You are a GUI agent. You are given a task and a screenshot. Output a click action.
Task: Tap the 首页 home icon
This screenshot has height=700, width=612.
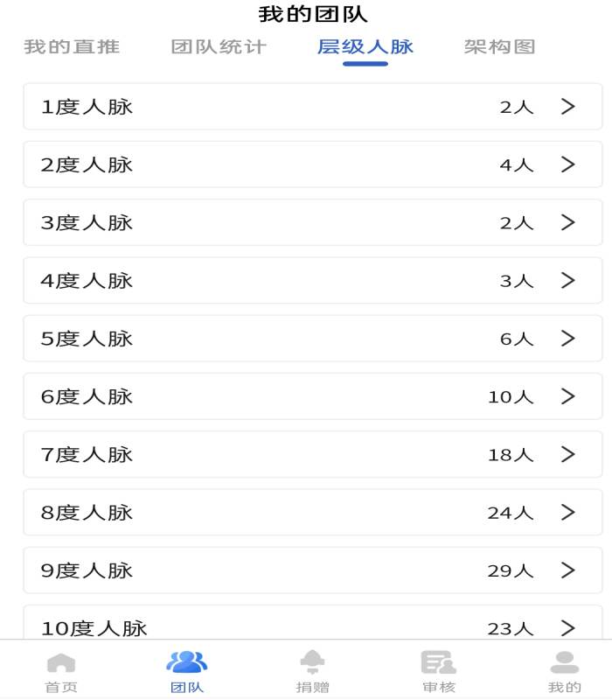(x=61, y=662)
